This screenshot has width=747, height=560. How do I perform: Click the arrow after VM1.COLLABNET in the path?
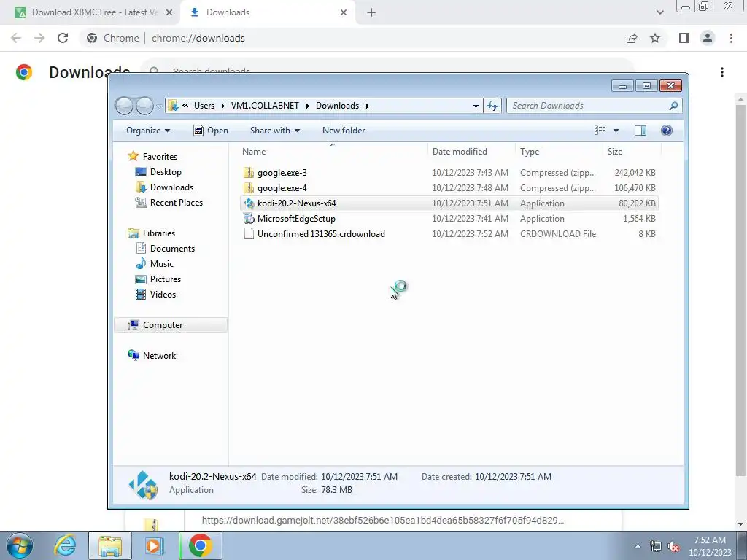pyautogui.click(x=307, y=106)
